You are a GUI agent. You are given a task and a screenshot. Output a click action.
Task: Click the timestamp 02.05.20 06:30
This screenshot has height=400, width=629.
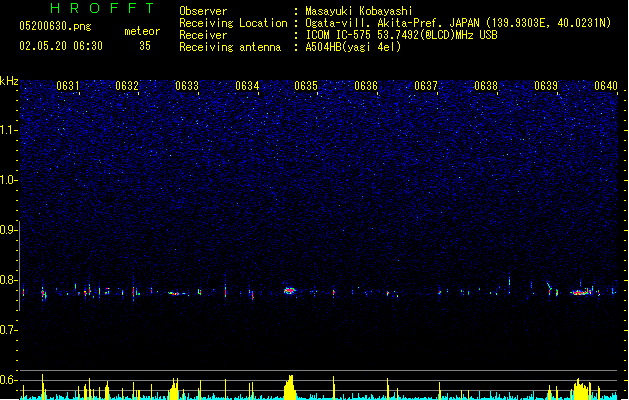pyautogui.click(x=61, y=46)
